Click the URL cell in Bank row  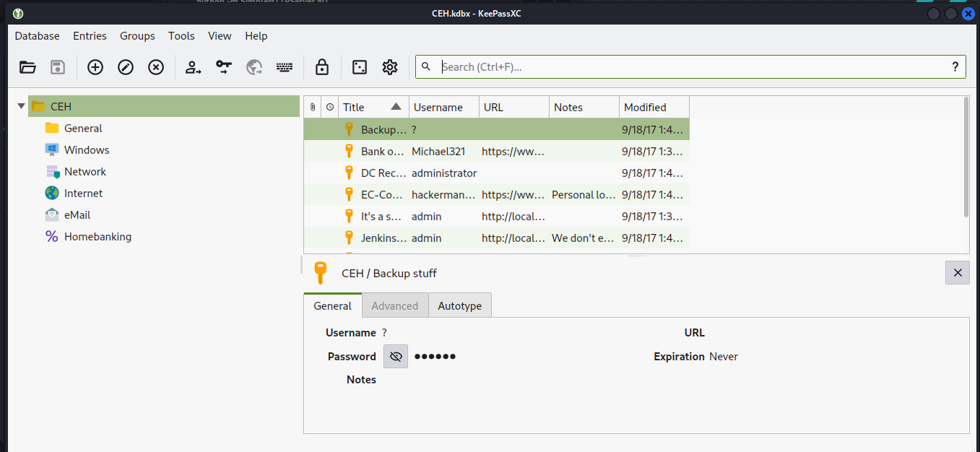click(513, 151)
